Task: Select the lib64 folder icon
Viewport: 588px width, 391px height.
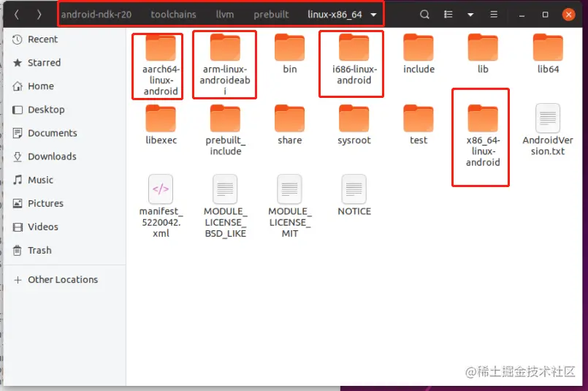Action: (x=548, y=48)
